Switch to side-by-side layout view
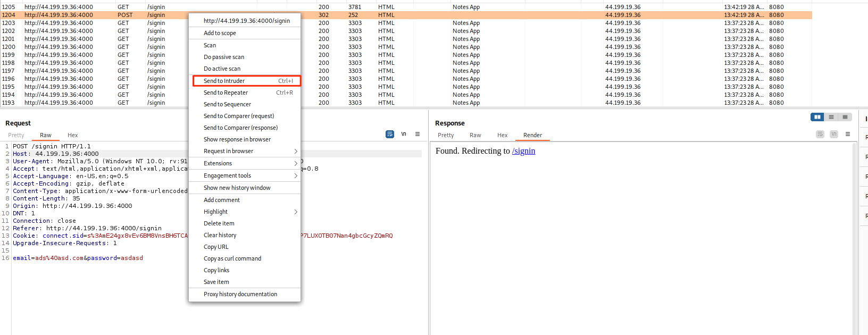The width and height of the screenshot is (868, 335). coord(817,117)
